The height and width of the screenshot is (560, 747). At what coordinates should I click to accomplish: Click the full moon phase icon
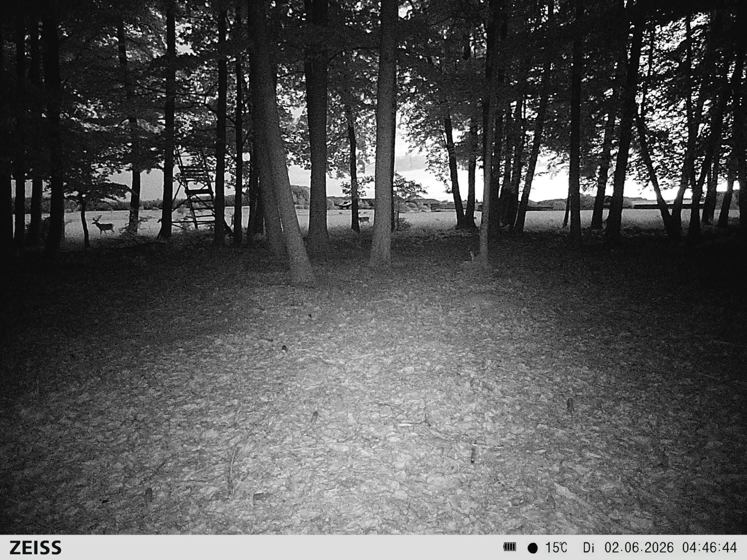(x=533, y=548)
